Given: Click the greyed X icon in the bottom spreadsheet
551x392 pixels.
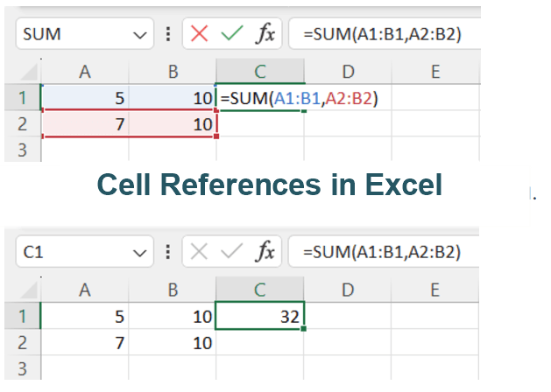Looking at the screenshot, I should pos(199,252).
